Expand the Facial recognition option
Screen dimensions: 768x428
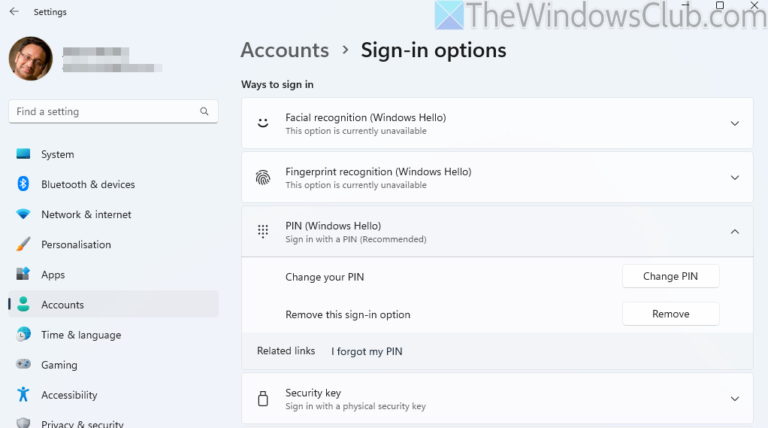pos(734,124)
